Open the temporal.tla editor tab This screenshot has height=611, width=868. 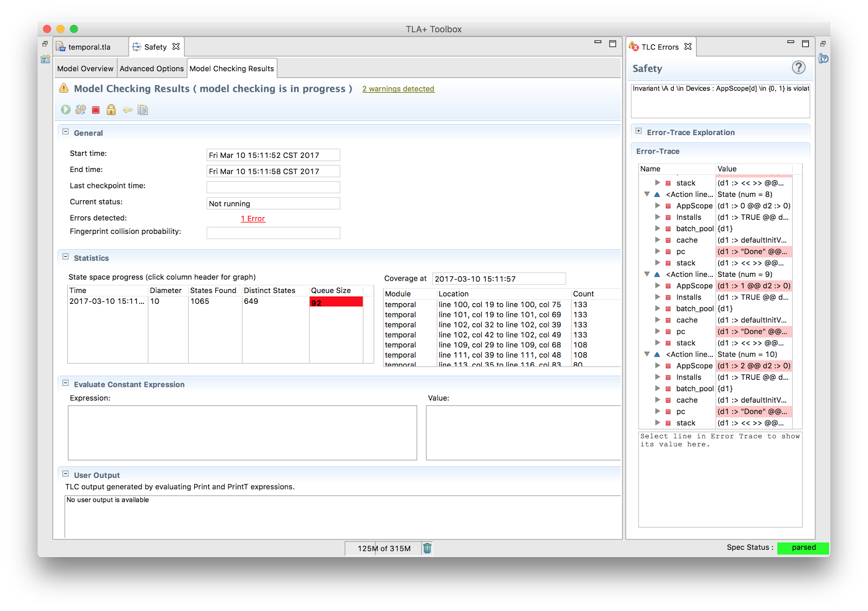coord(89,47)
